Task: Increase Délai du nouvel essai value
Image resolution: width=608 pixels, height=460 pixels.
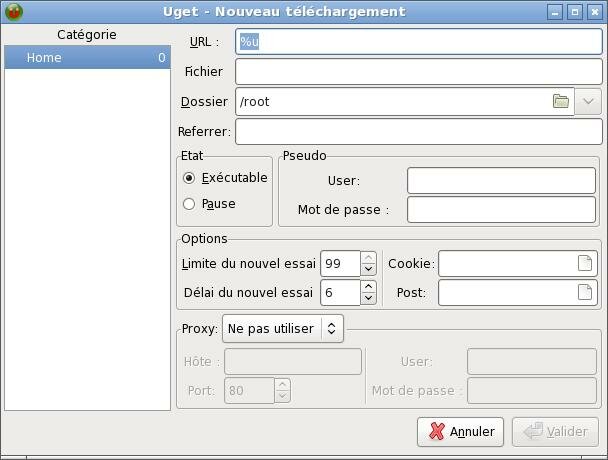Action: click(x=368, y=286)
